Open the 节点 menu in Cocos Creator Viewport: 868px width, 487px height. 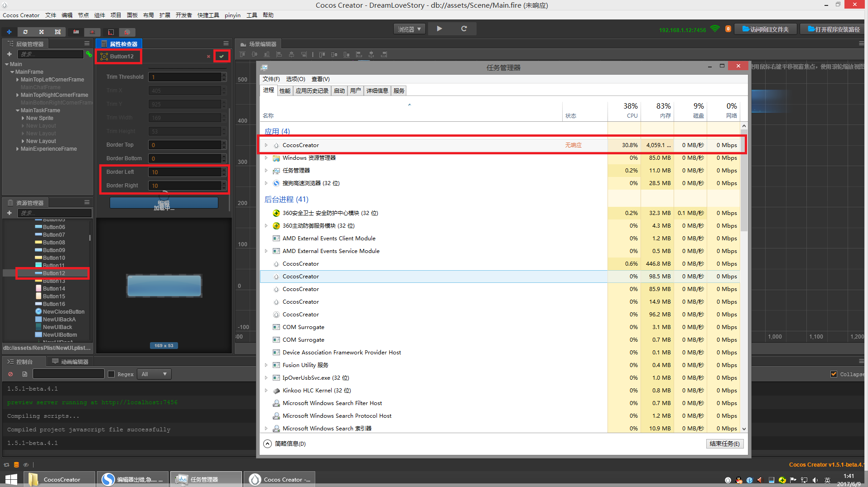click(83, 15)
